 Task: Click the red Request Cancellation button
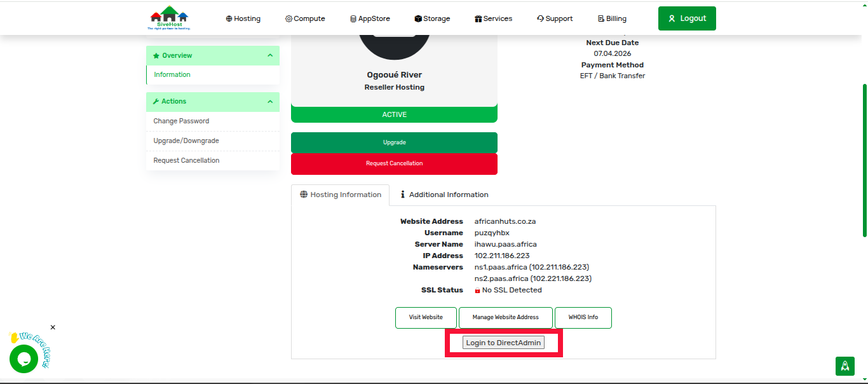tap(394, 163)
